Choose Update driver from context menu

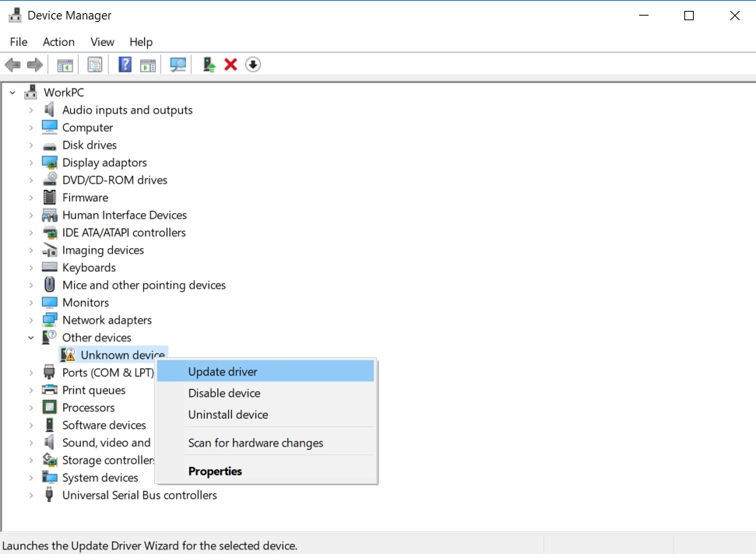(265, 371)
